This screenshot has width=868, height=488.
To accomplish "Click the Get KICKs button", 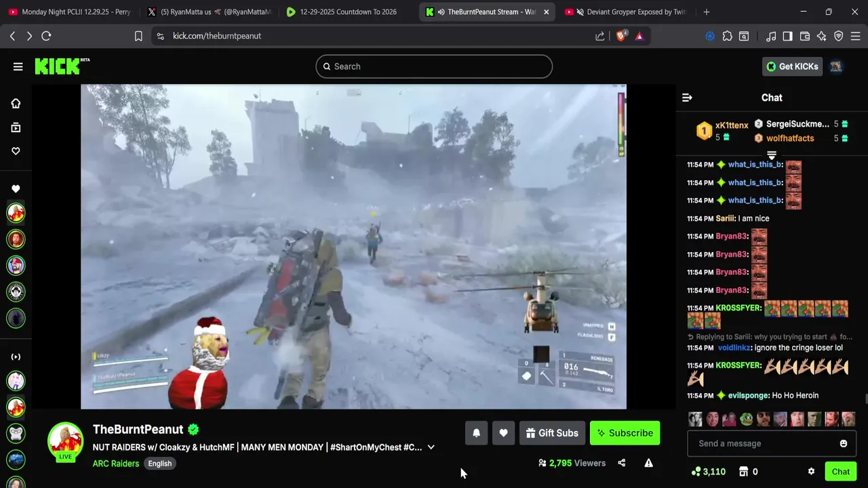I will [x=792, y=66].
